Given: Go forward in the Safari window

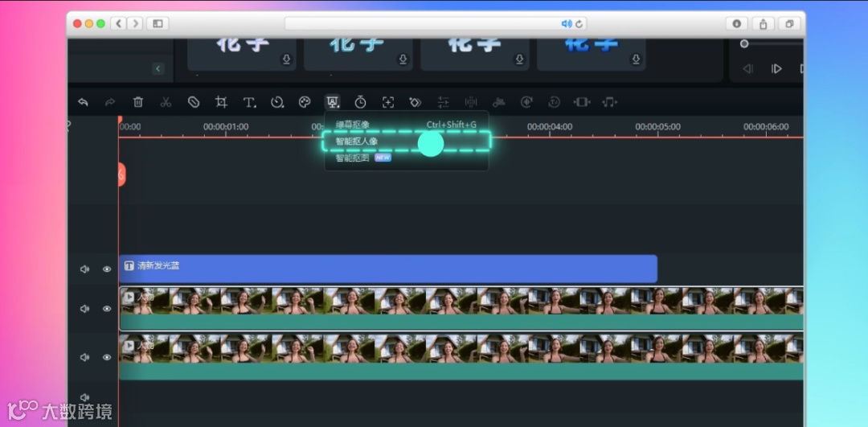Looking at the screenshot, I should coord(134,24).
